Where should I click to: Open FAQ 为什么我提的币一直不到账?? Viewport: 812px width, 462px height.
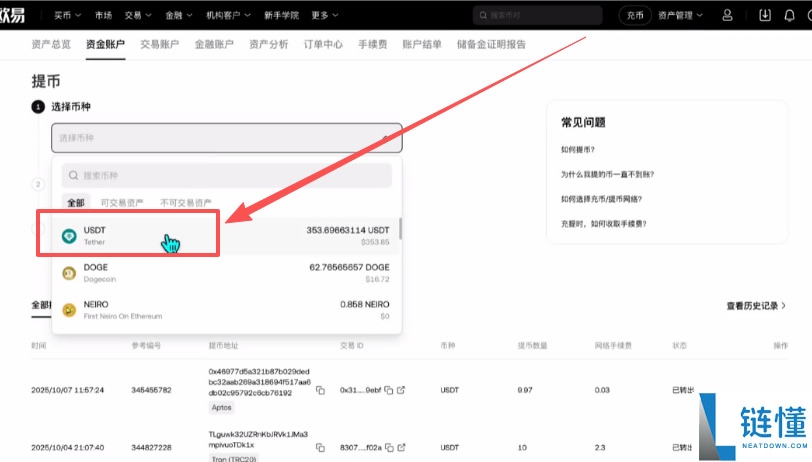tap(607, 175)
